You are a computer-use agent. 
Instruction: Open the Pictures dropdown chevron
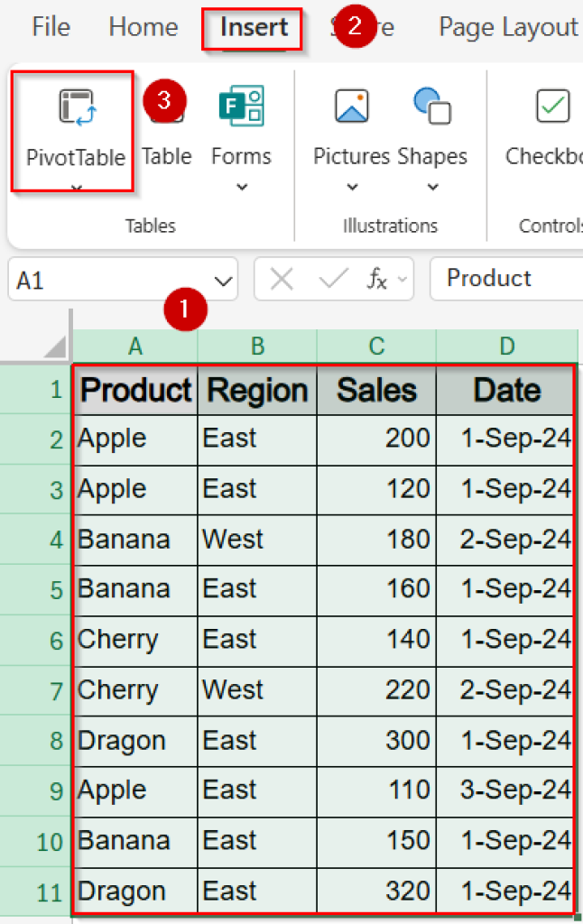351,188
